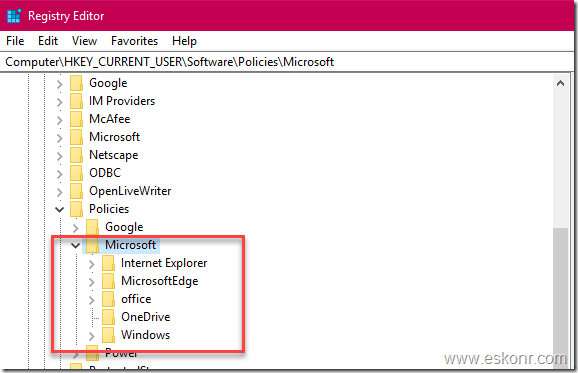Expand the Internet Explorer key
The image size is (578, 373).
[91, 264]
